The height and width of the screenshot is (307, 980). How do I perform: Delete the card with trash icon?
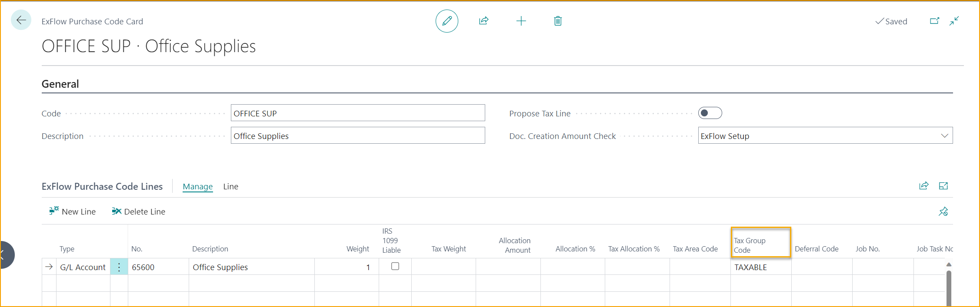coord(558,21)
